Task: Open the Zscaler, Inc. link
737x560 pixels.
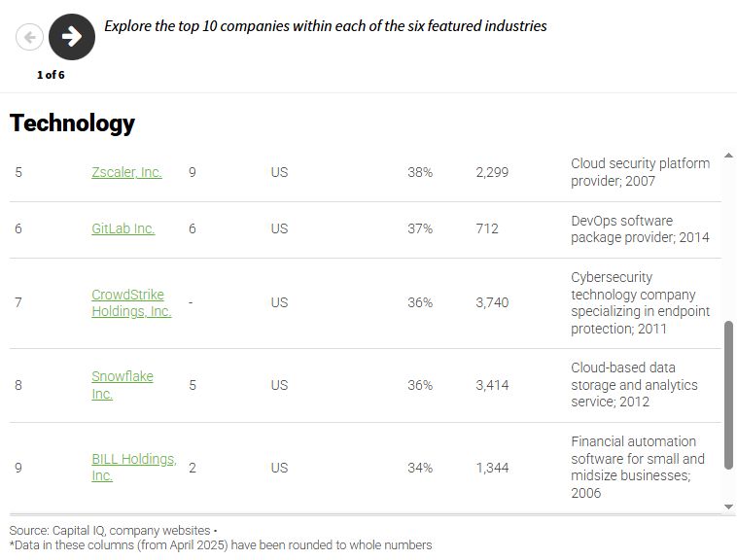Action: pyautogui.click(x=126, y=172)
